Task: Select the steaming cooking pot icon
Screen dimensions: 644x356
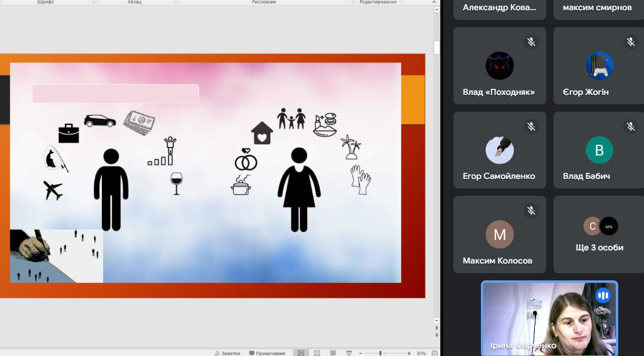Action: 240,185
